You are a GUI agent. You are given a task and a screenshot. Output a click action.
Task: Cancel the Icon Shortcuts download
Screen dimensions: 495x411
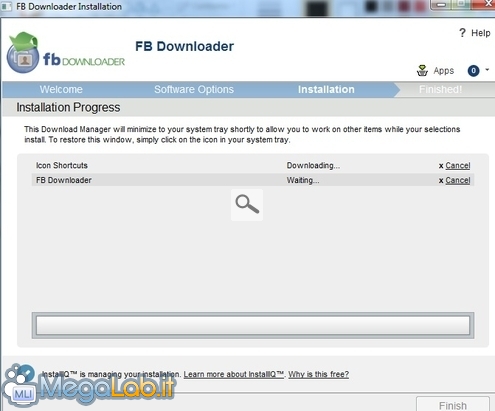click(x=458, y=165)
